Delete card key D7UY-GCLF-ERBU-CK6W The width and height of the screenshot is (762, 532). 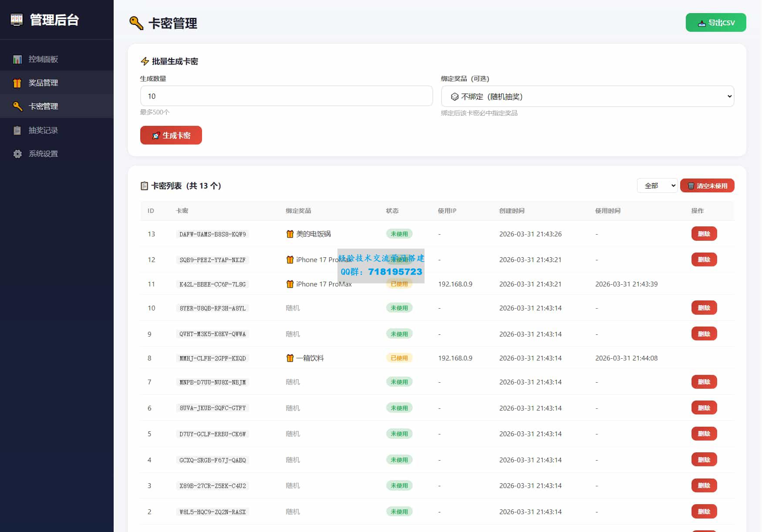point(704,434)
